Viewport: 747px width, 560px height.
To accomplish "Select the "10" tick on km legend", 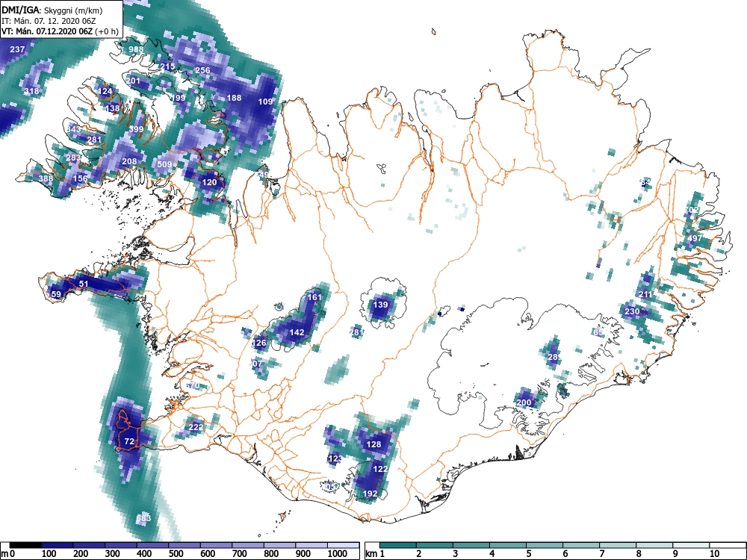I will [715, 554].
